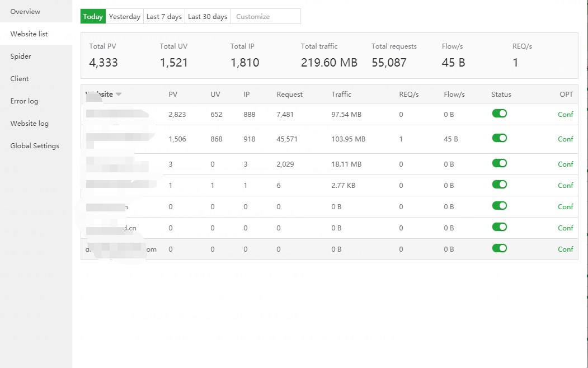The height and width of the screenshot is (368, 588).
Task: Click the Total UV value 1,521
Action: tap(173, 63)
